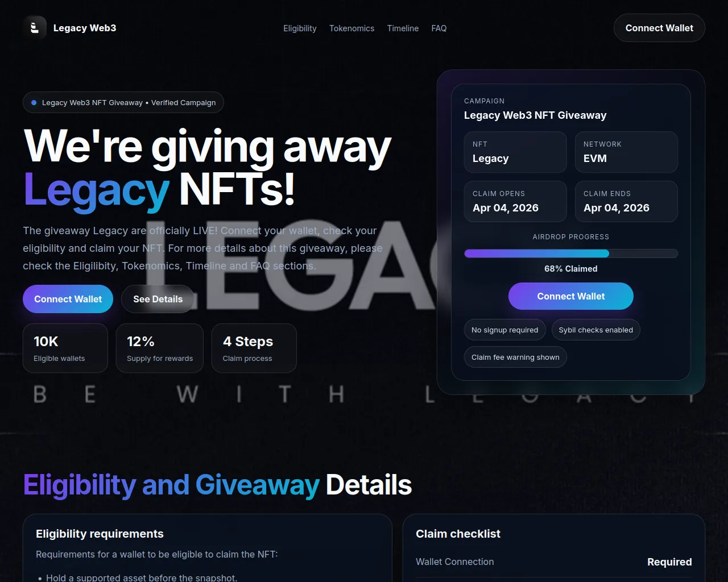Open the Eligibility nav link
Image resolution: width=728 pixels, height=582 pixels.
click(300, 28)
